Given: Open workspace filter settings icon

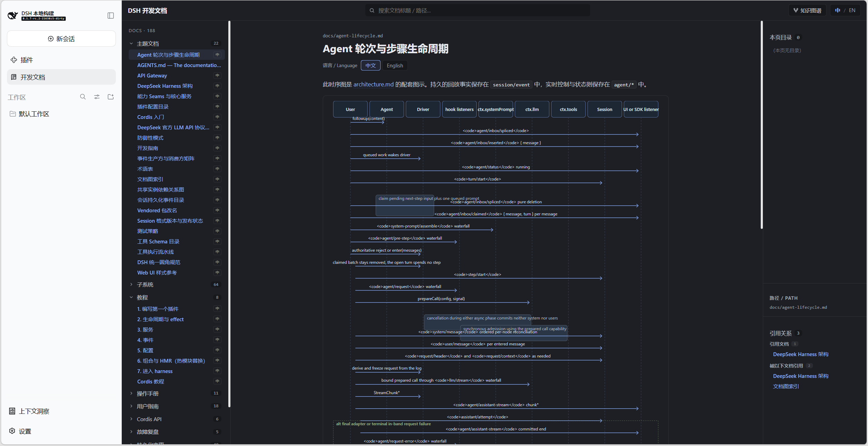Looking at the screenshot, I should 97,97.
